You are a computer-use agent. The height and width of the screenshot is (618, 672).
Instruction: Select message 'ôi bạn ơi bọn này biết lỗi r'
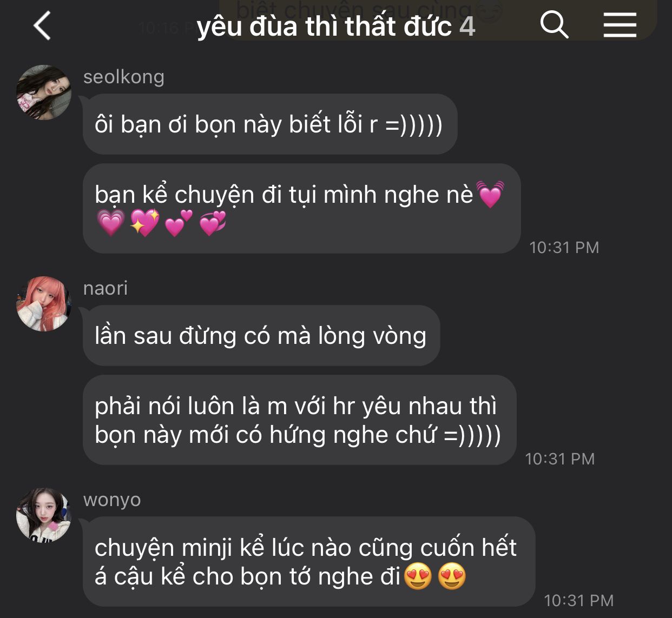click(270, 124)
